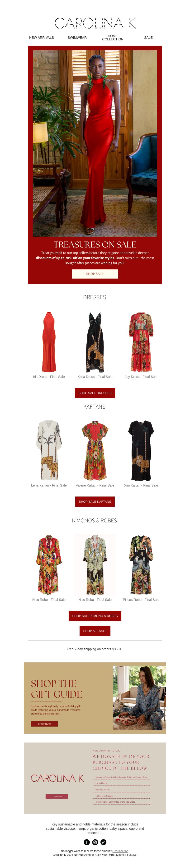Image resolution: width=190 pixels, height=868 pixels.
Task: Click the Shop Sale button
Action: pyautogui.click(x=95, y=274)
